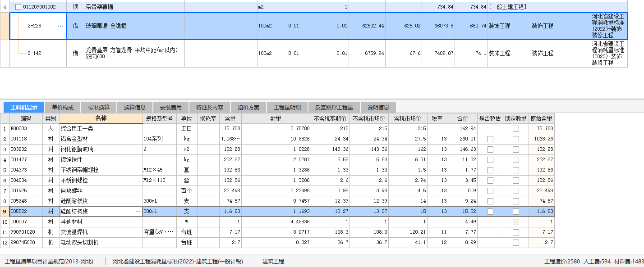
Task: Toggle 是否暂估 checkbox for 硅酮结构胶
Action: [x=490, y=212]
